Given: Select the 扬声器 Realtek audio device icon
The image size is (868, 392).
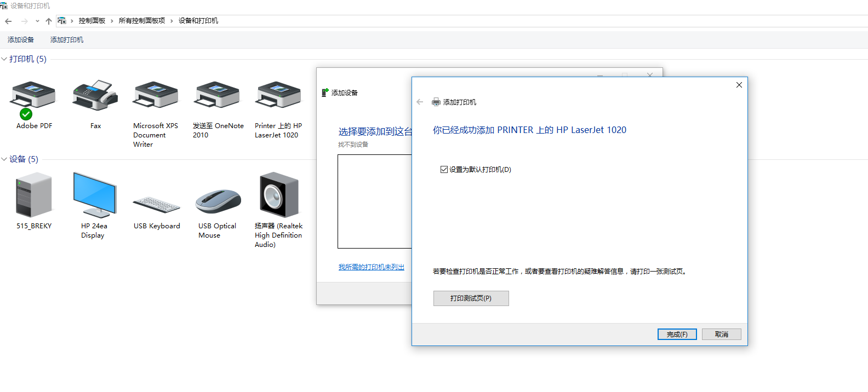Looking at the screenshot, I should click(x=279, y=195).
